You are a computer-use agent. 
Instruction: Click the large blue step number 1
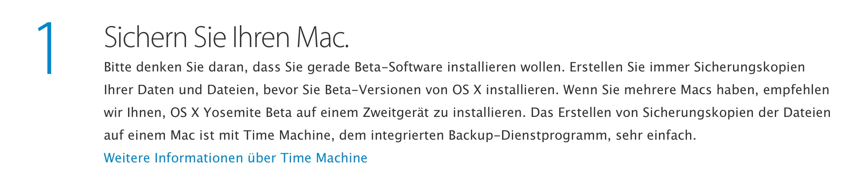click(x=45, y=48)
